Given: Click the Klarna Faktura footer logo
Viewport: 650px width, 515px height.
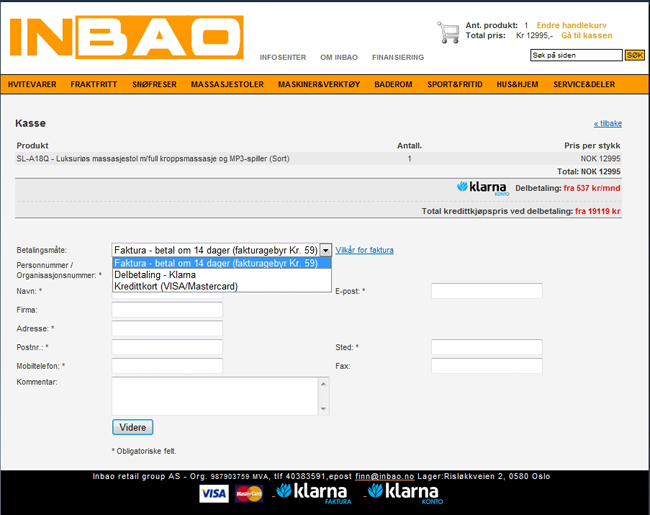Looking at the screenshot, I should click(312, 492).
